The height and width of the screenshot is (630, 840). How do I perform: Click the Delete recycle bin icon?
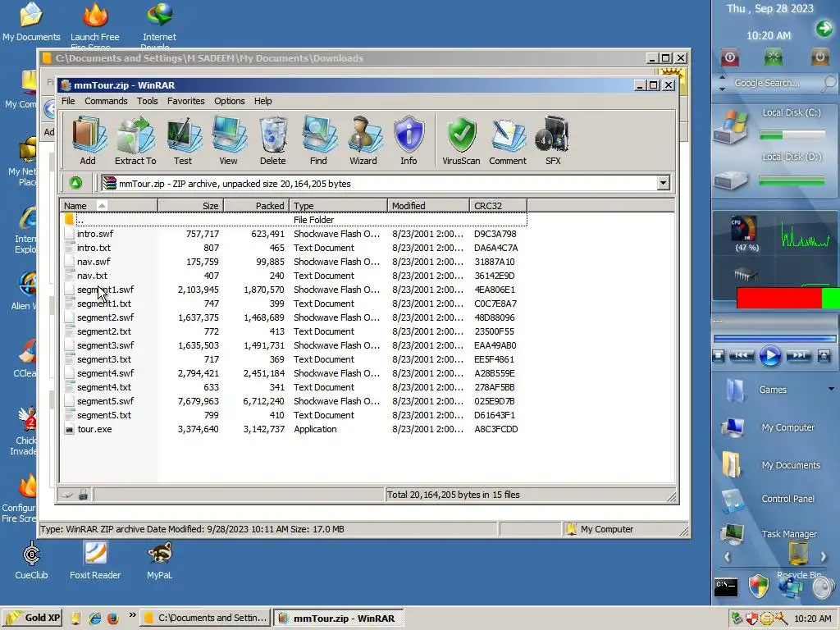[x=272, y=140]
